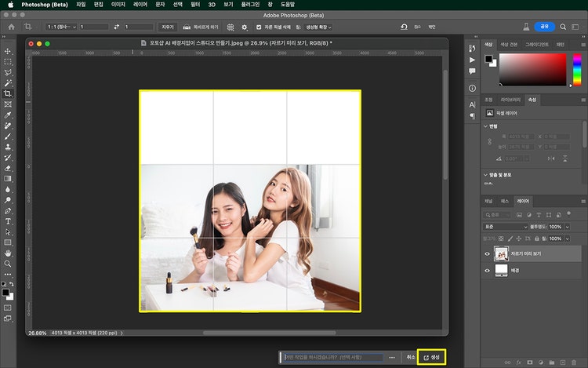This screenshot has height=368, width=588.
Task: Select the Zoom magnifier tool
Action: click(x=8, y=264)
